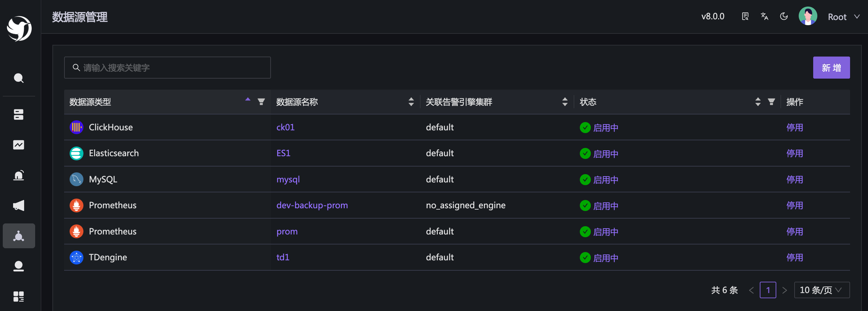Sort by 数据源名称 column

tap(411, 102)
